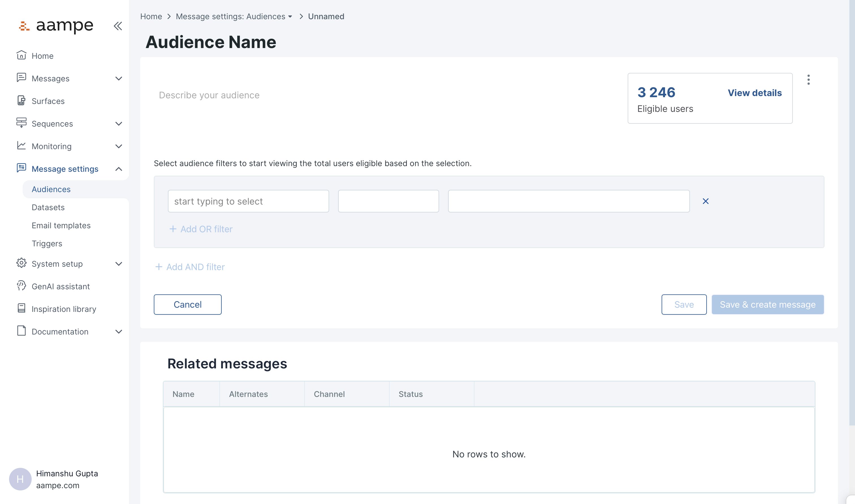The width and height of the screenshot is (855, 504).
Task: Click the 'start typing to select' field
Action: 249,201
